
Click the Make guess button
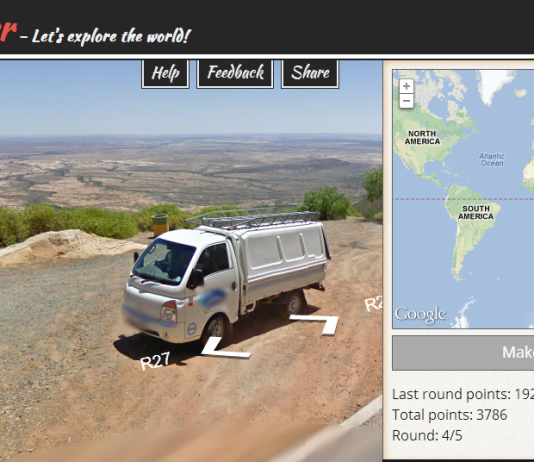click(463, 353)
